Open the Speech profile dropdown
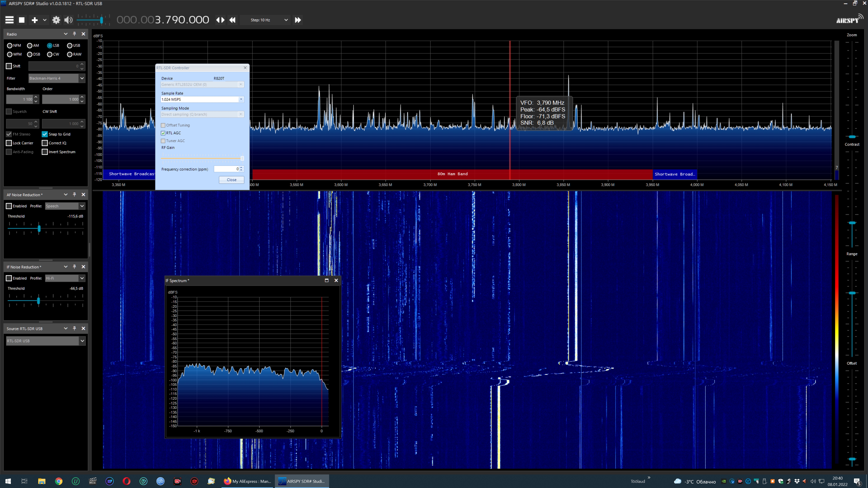The height and width of the screenshot is (488, 868). click(x=65, y=206)
